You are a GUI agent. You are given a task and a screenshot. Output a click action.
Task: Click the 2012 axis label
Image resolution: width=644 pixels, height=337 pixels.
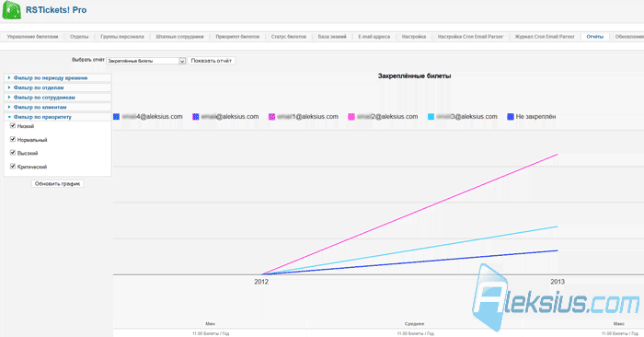point(261,282)
